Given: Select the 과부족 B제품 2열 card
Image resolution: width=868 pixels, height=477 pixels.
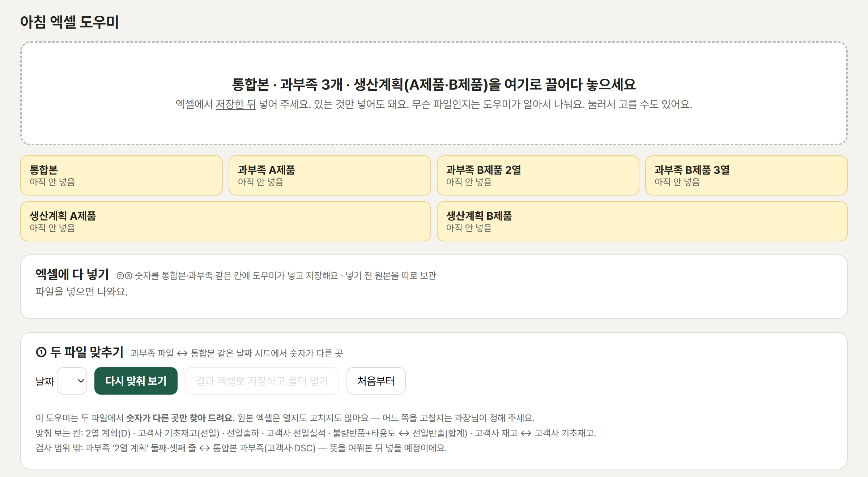Looking at the screenshot, I should click(538, 176).
